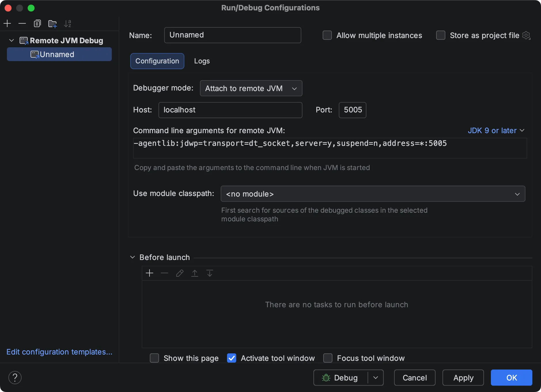
Task: Select the Unnamed configuration in sidebar
Action: [x=59, y=54]
